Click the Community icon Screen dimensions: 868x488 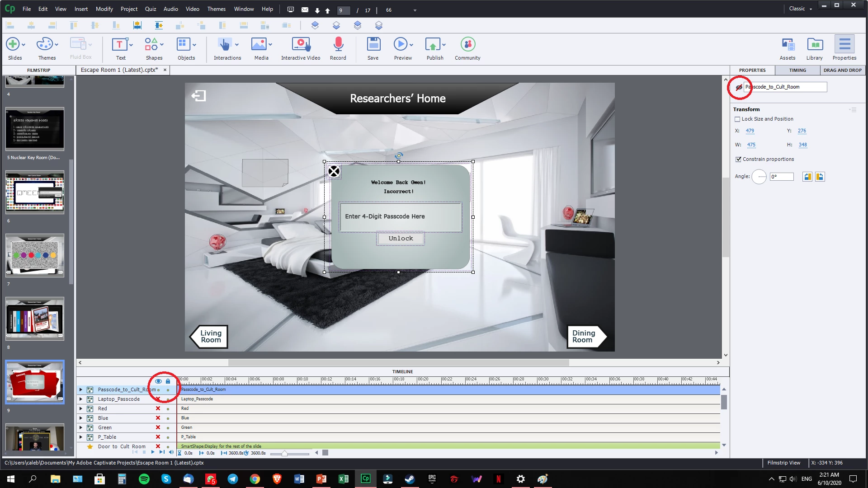(468, 45)
